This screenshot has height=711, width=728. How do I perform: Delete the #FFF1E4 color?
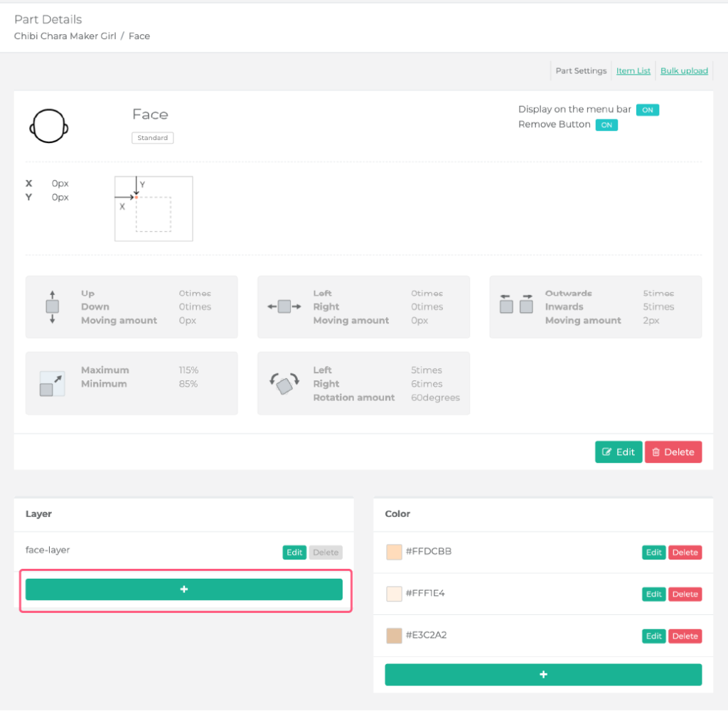685,594
